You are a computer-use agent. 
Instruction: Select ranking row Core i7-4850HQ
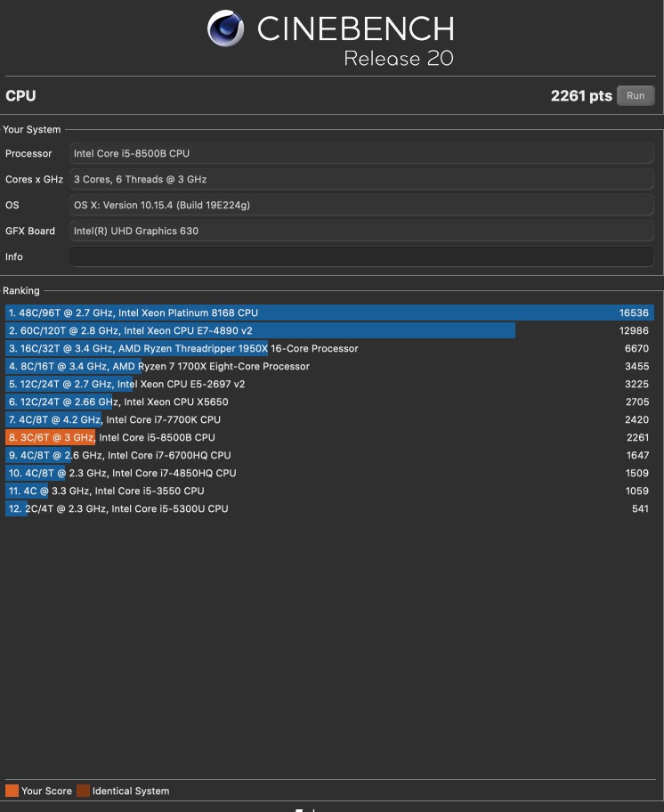pos(329,473)
